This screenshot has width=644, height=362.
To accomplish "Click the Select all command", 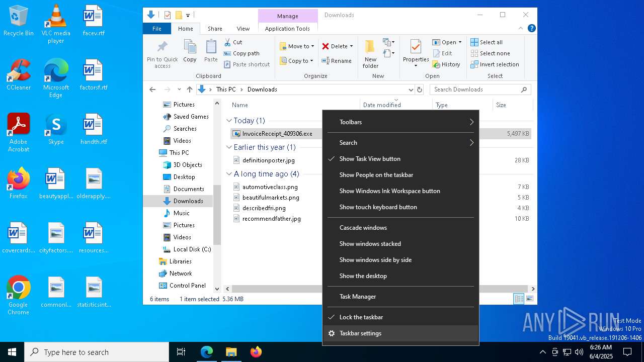I will [487, 42].
